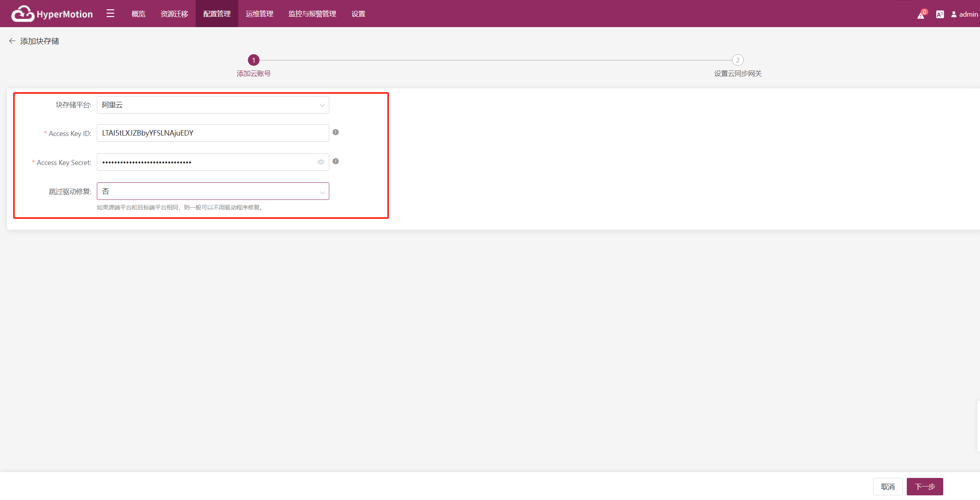Viewport: 980px width, 500px height.
Task: Go back using the arrow icon
Action: pyautogui.click(x=12, y=41)
